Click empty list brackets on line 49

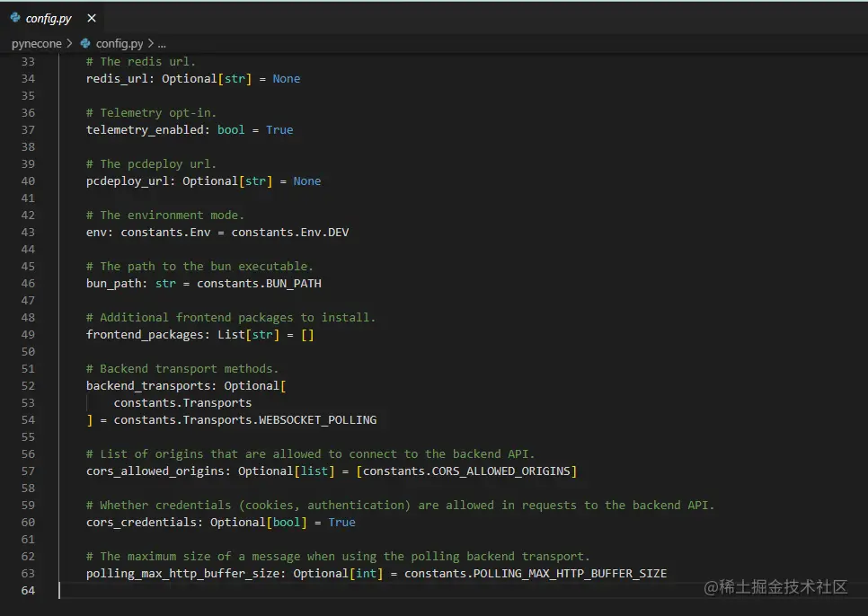pyautogui.click(x=307, y=335)
